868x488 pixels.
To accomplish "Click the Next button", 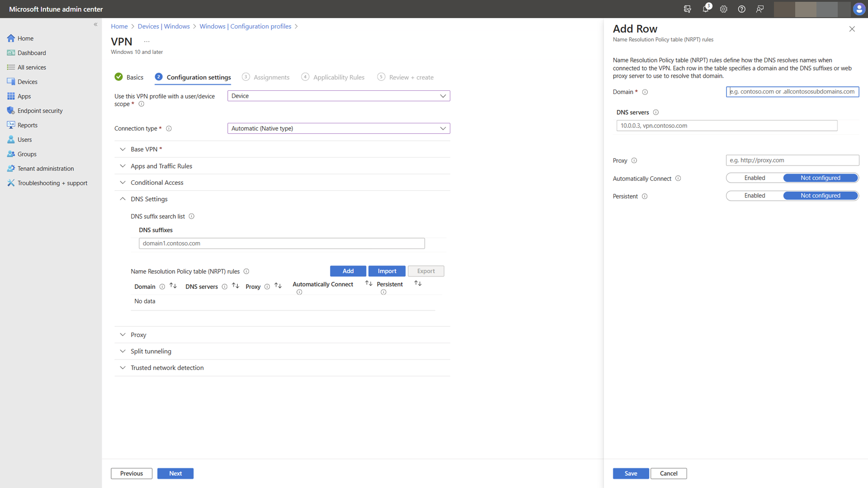I will 175,474.
